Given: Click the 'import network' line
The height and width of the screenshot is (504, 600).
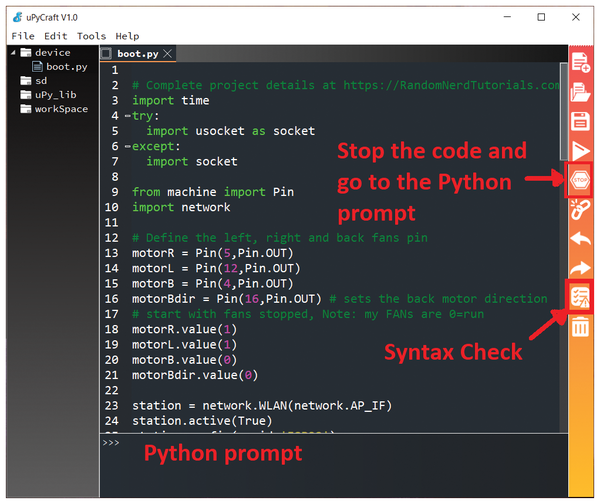Looking at the screenshot, I should pos(181,207).
